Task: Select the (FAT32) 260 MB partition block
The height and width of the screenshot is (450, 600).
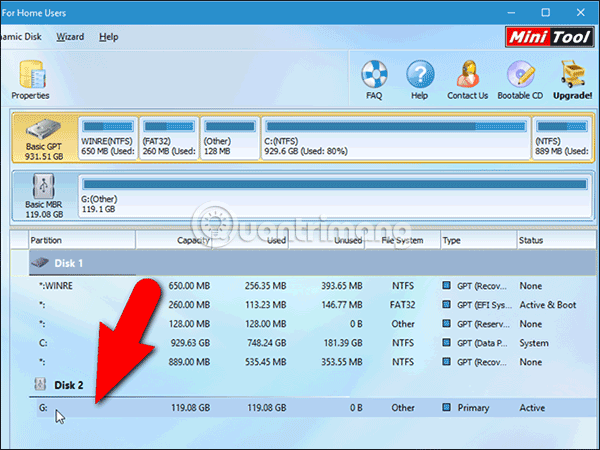Action: (169, 138)
